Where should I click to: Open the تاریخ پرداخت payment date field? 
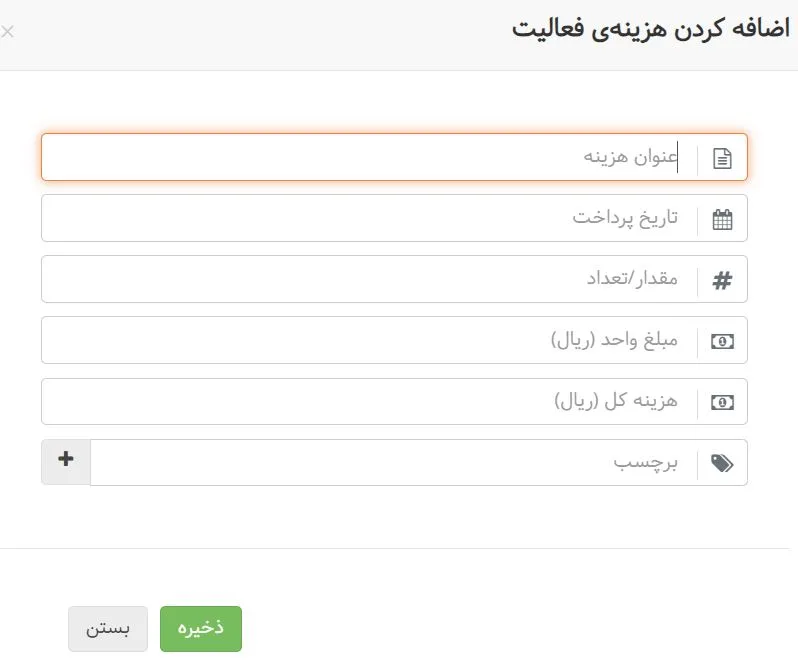pyautogui.click(x=370, y=219)
